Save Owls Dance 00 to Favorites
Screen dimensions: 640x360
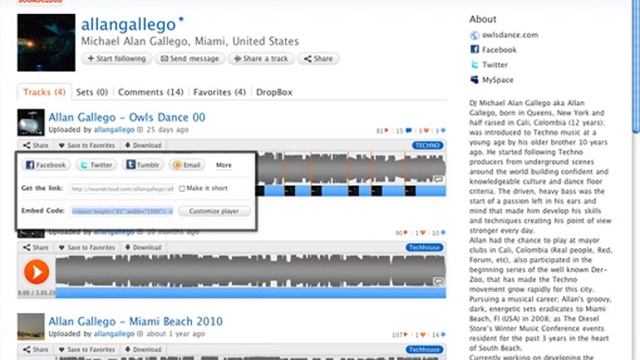point(87,145)
